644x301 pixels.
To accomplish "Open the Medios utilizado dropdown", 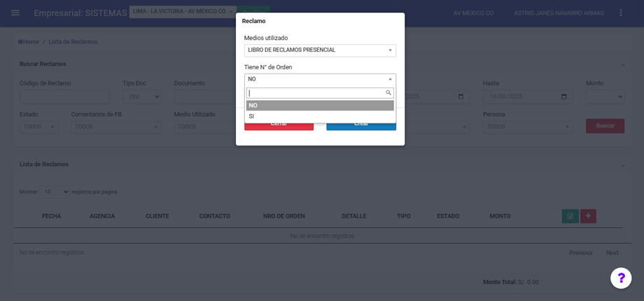I will coord(320,50).
